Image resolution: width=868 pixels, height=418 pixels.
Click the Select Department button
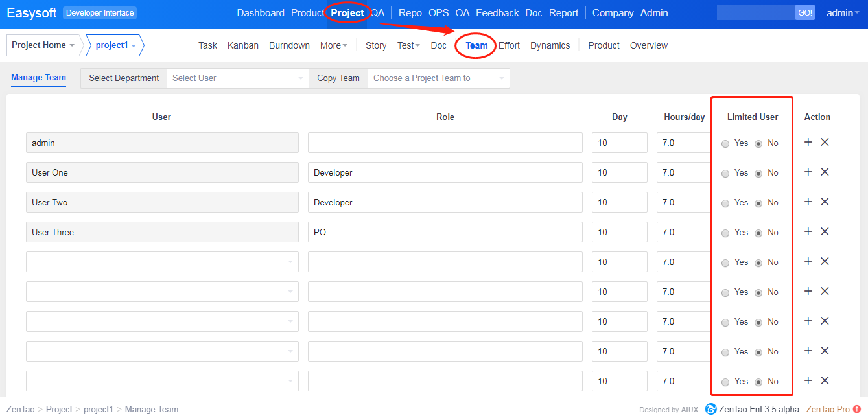(124, 78)
